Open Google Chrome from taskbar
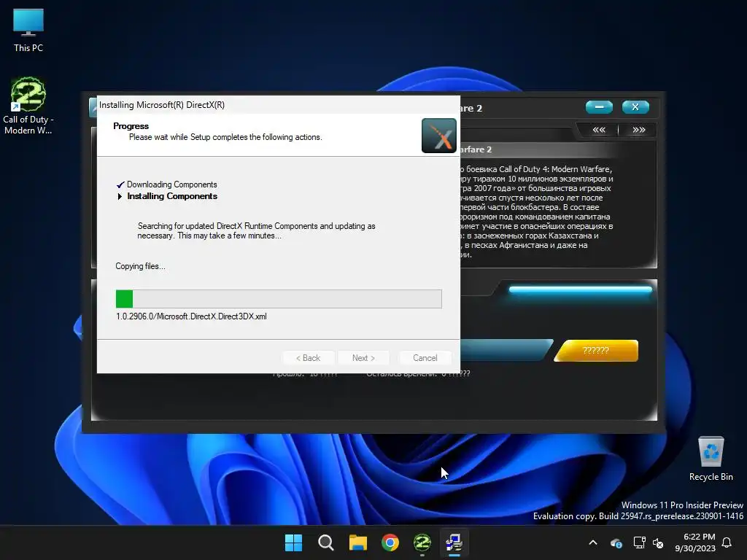This screenshot has height=560, width=747. 390,542
